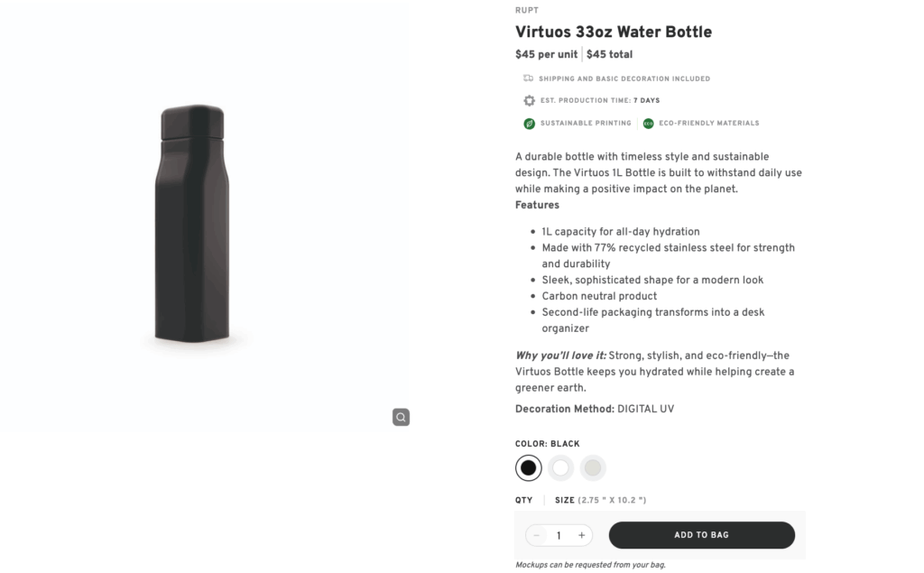
Task: Click the quantity number input field
Action: (x=559, y=535)
